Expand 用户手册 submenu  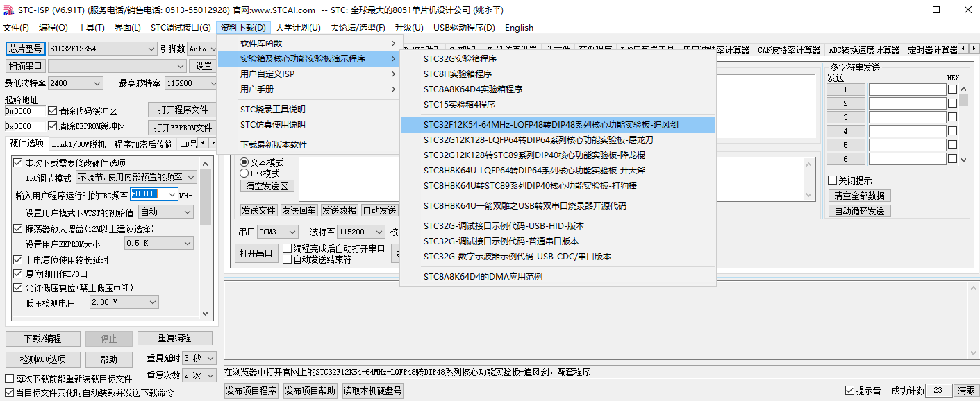tap(308, 89)
